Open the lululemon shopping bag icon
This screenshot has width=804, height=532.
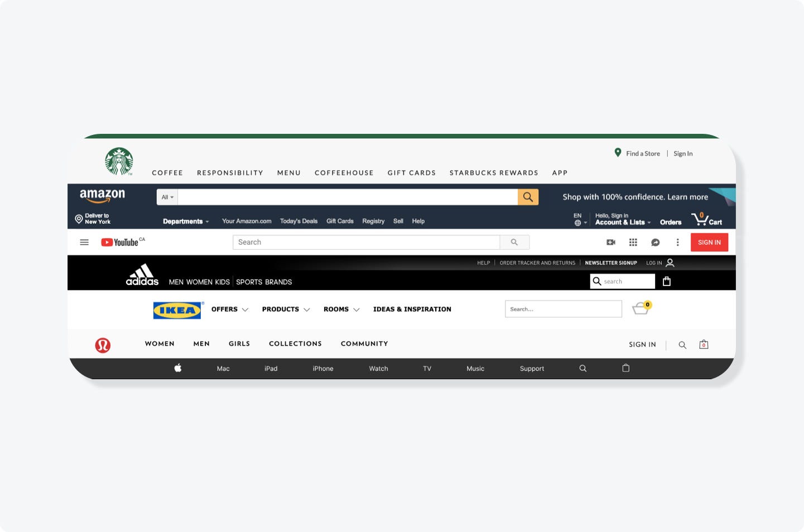click(704, 345)
